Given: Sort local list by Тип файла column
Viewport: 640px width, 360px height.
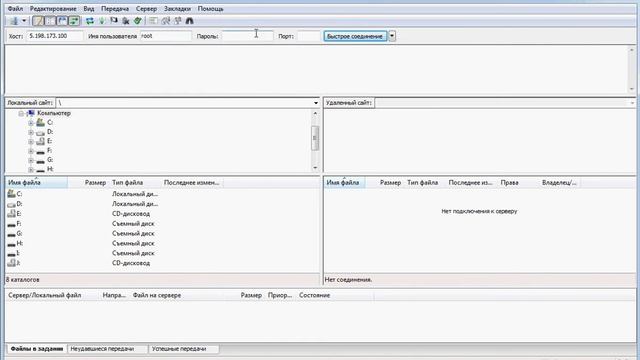Looking at the screenshot, I should click(135, 182).
